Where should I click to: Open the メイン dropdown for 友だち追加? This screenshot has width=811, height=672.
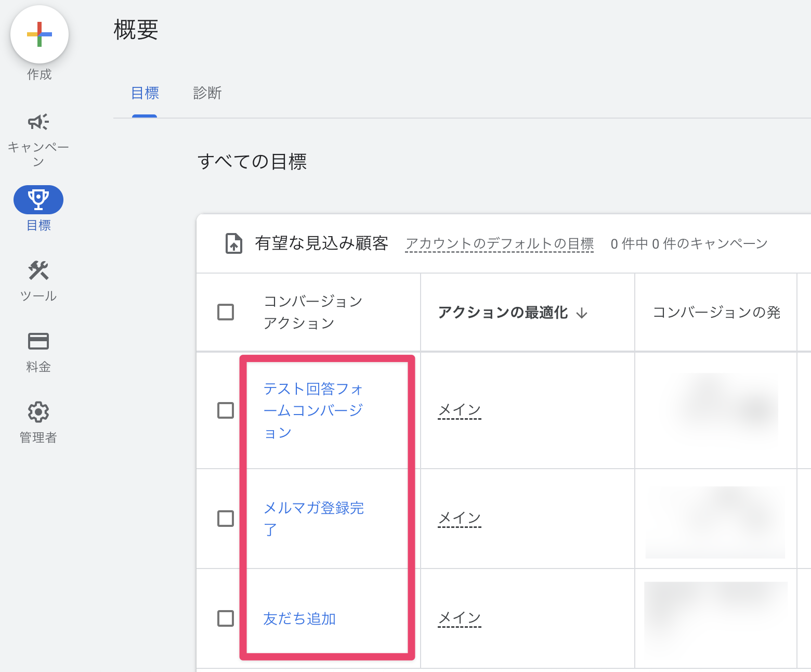pos(459,618)
